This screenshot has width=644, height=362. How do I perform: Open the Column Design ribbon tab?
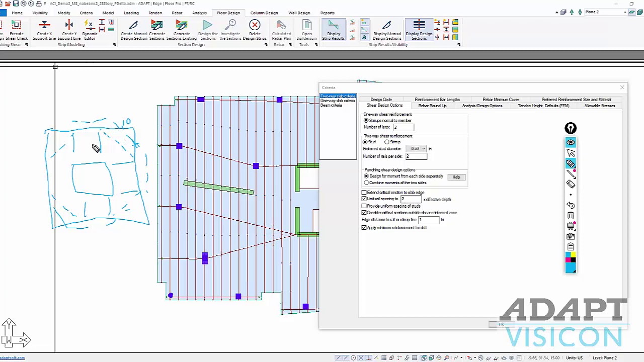coord(264,13)
